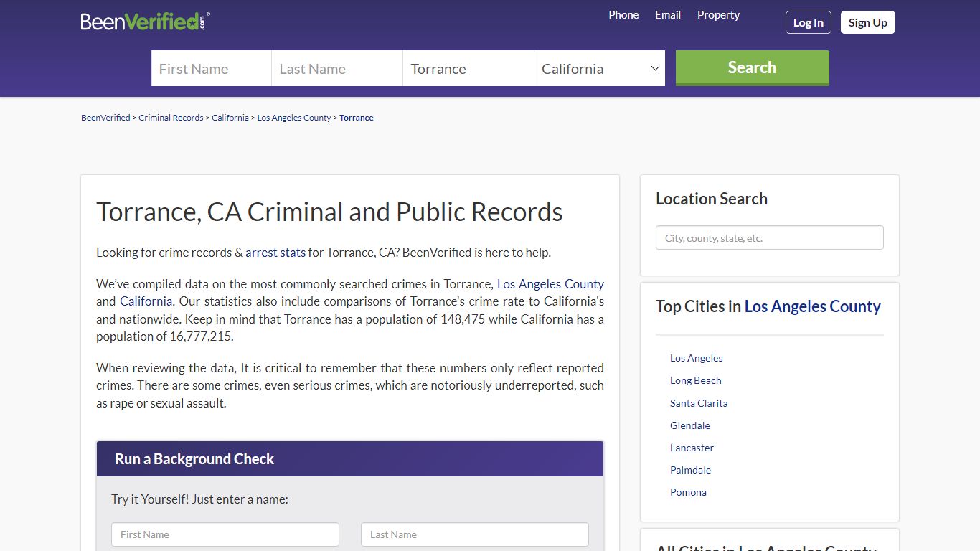The image size is (980, 551).
Task: Select Long Beach in top cities
Action: click(x=696, y=380)
